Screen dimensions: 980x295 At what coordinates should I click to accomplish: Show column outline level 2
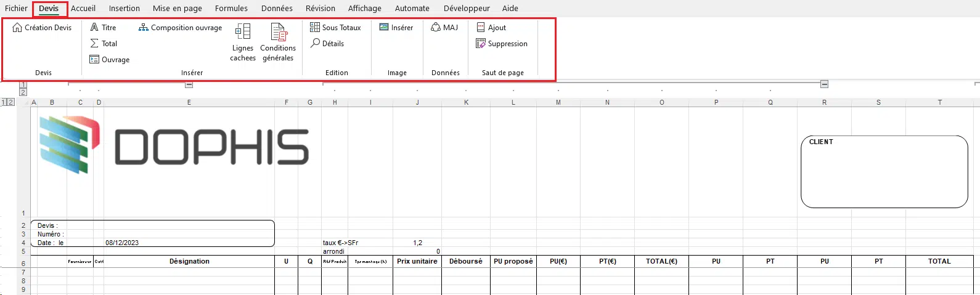(x=23, y=92)
